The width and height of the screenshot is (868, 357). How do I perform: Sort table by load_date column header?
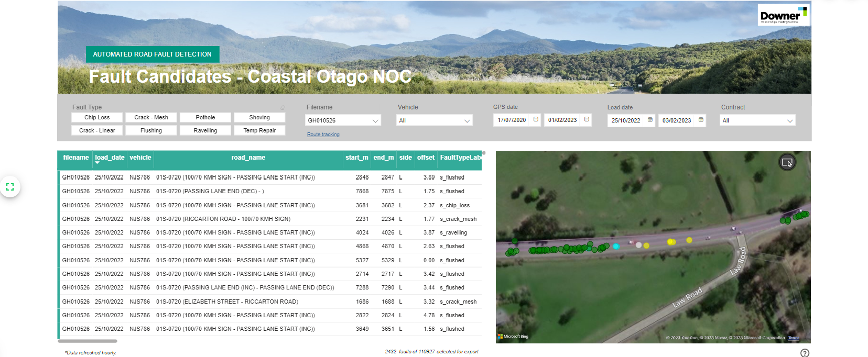coord(110,158)
